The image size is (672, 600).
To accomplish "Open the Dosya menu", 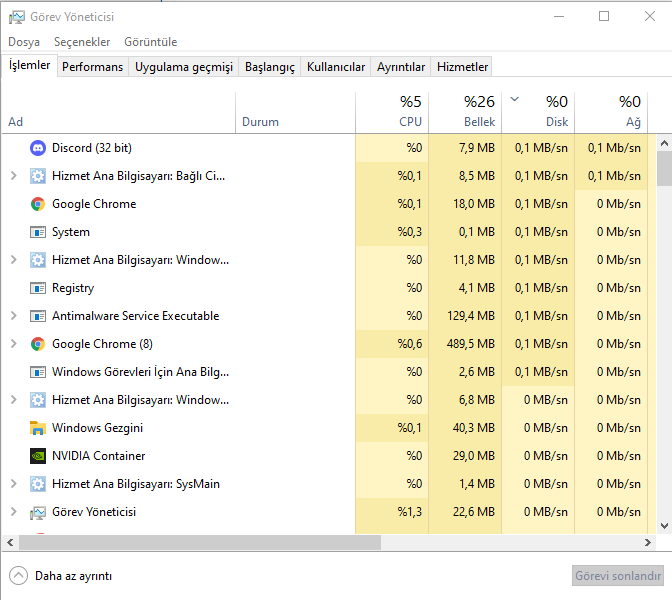I will coord(24,42).
